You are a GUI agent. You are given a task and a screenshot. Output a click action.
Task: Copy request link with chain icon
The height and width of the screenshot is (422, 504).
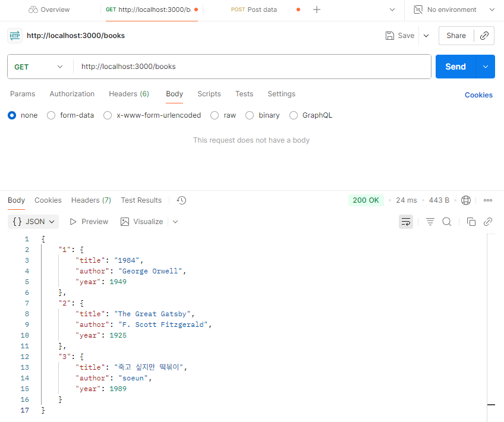484,36
